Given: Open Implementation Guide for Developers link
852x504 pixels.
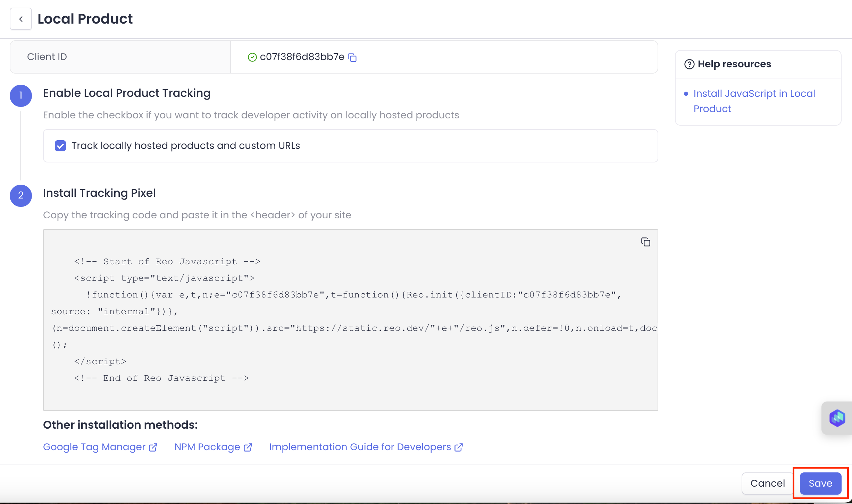Looking at the screenshot, I should click(360, 447).
